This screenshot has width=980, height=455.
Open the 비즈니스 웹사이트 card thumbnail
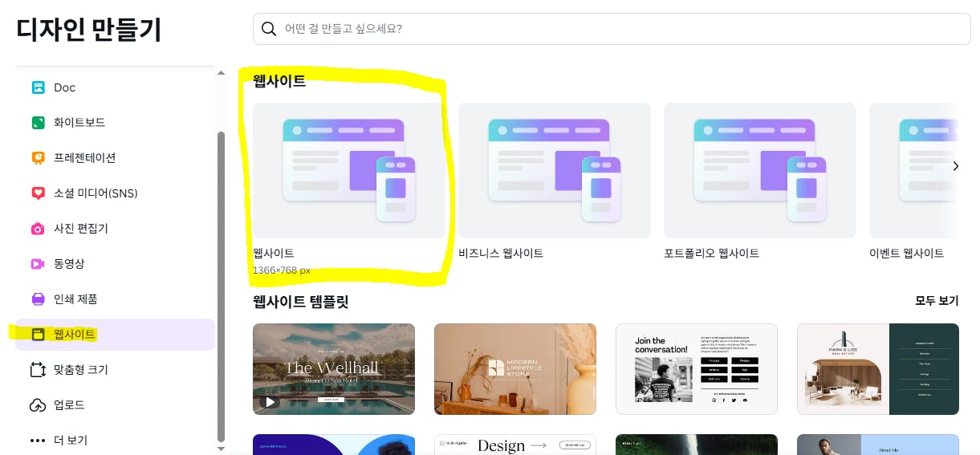click(555, 170)
